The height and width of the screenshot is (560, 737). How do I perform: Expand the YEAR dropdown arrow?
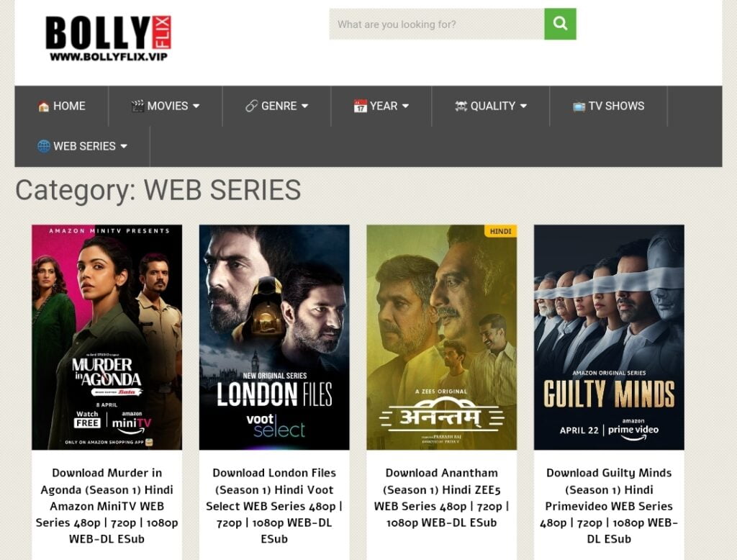[x=405, y=107]
